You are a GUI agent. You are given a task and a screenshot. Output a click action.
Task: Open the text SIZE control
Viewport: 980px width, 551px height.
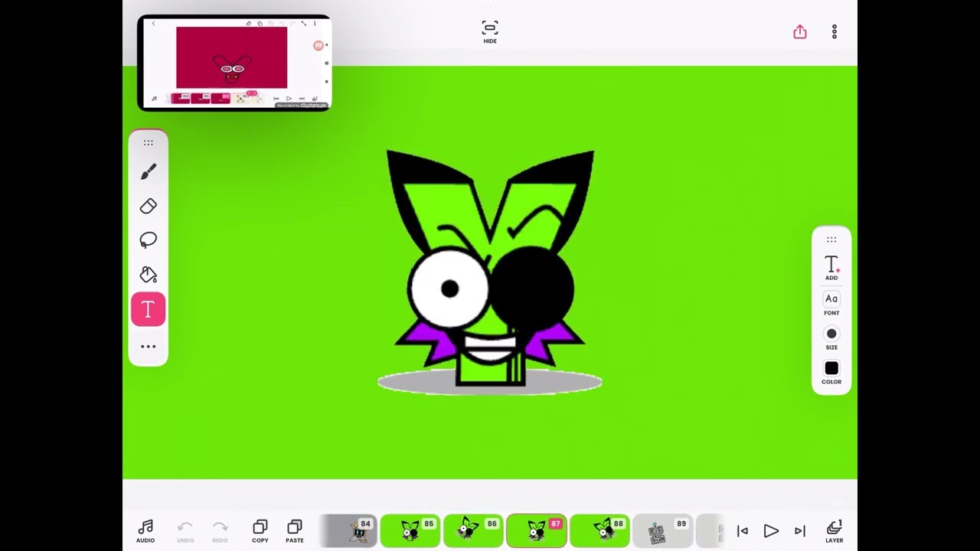click(831, 338)
